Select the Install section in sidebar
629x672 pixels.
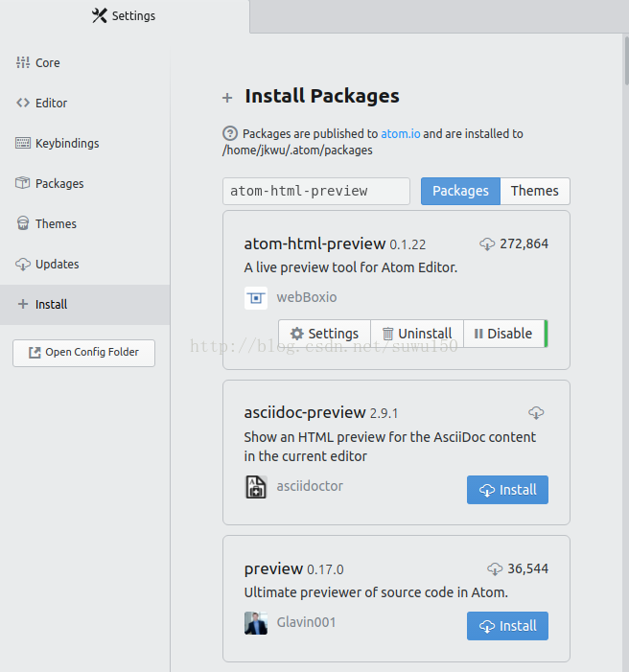[85, 304]
